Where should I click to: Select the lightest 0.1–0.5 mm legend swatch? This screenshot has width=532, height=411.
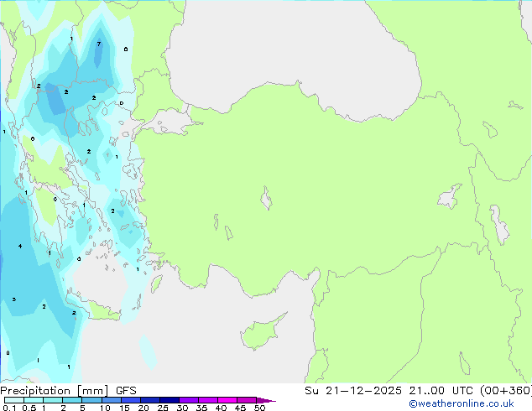[x=14, y=400]
